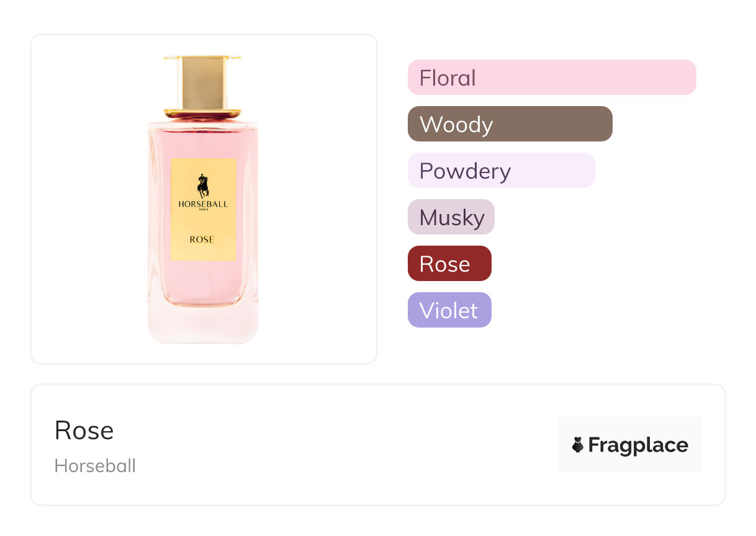
Task: Click the Rose perfume name heading
Action: [x=84, y=431]
